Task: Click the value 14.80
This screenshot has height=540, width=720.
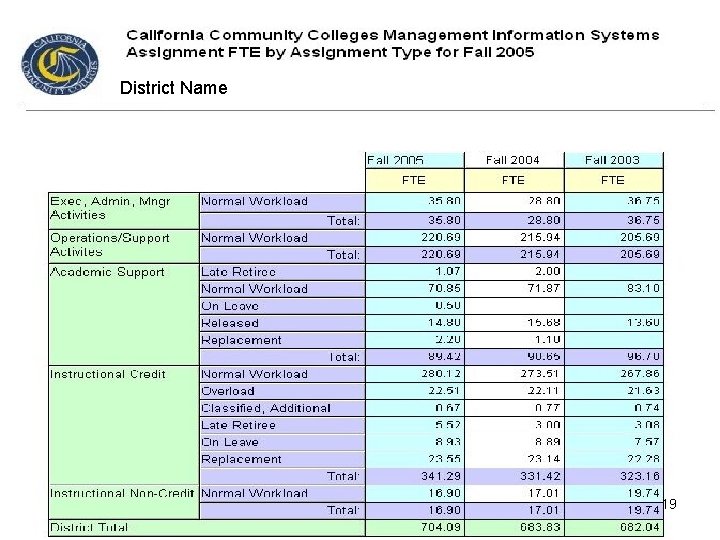Action: pos(444,323)
